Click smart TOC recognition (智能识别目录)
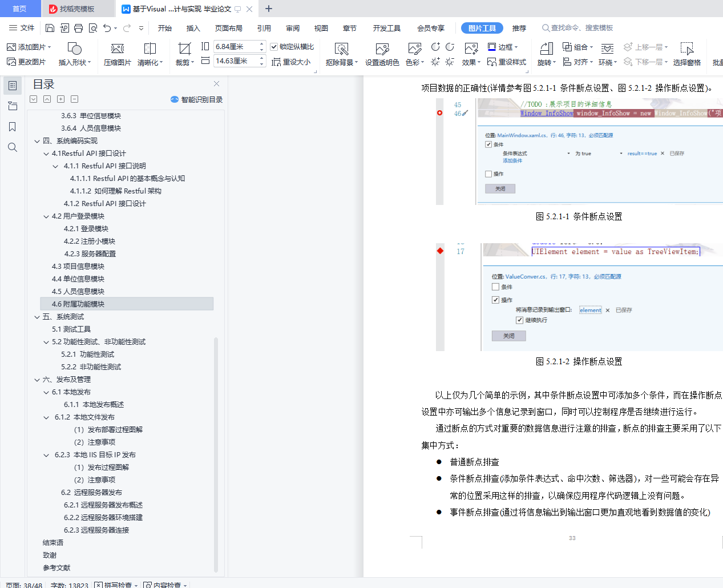This screenshot has width=723, height=588. pyautogui.click(x=196, y=99)
